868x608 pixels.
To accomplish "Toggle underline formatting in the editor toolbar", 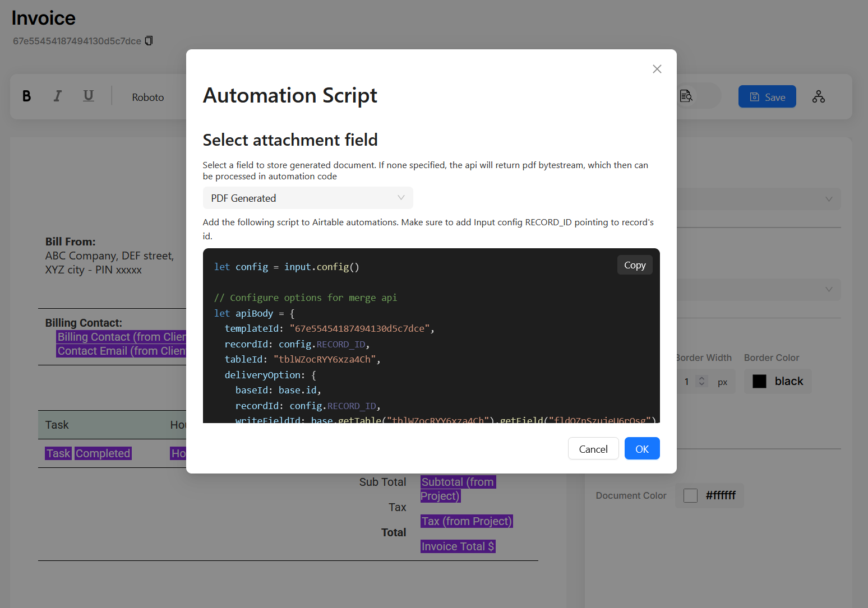I will [88, 96].
